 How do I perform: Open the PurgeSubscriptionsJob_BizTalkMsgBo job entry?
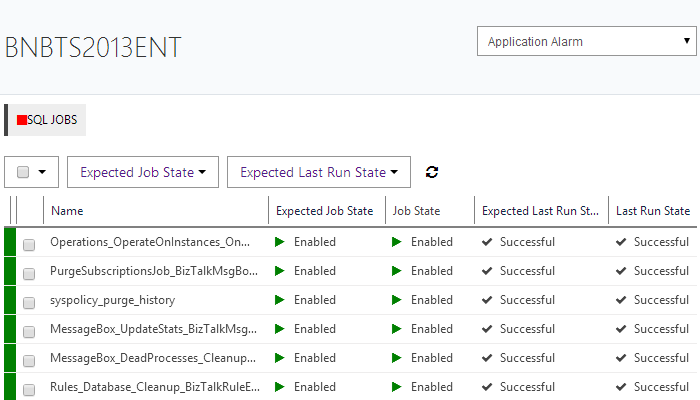pyautogui.click(x=154, y=271)
